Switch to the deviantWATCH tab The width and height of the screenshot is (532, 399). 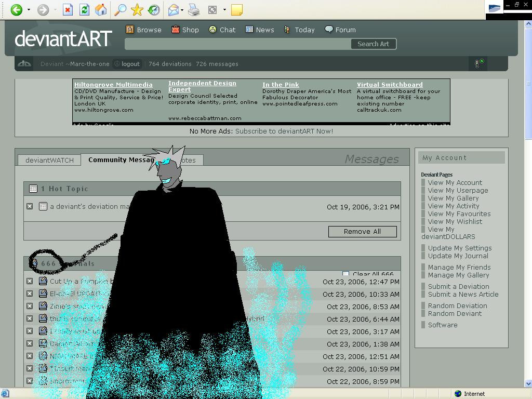point(49,160)
